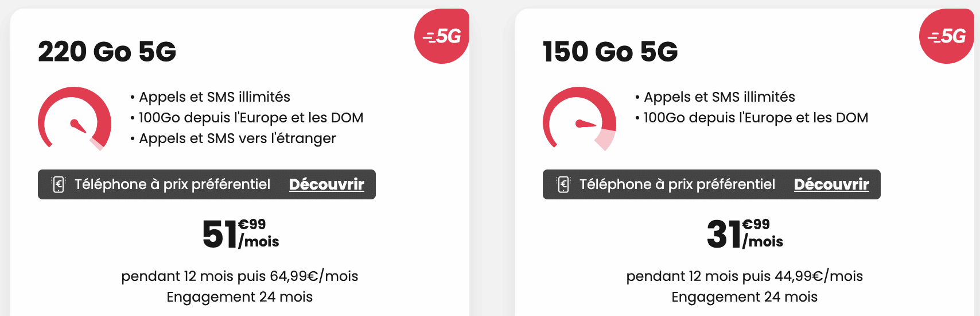The image size is (980, 316).
Task: Click the 31€99/mois price
Action: point(745,234)
